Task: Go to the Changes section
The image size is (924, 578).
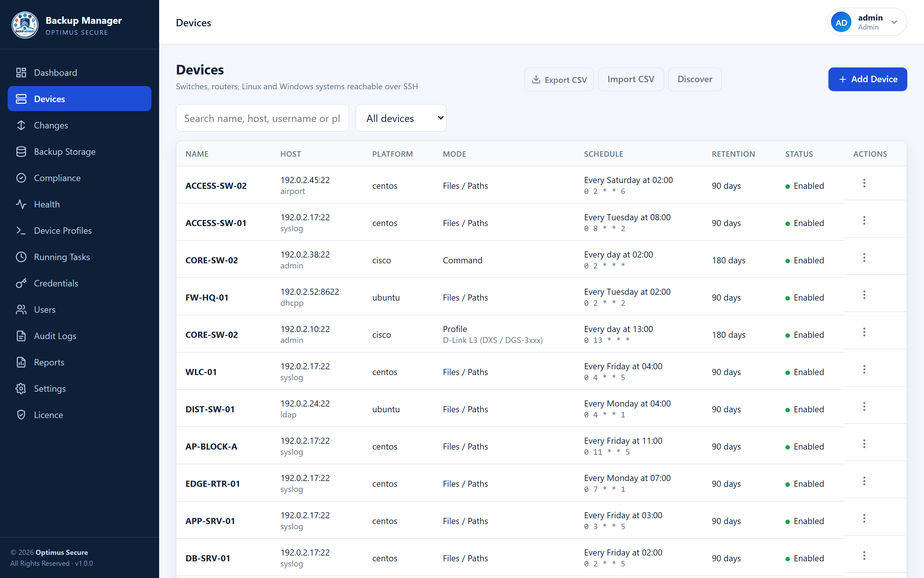Action: click(80, 125)
